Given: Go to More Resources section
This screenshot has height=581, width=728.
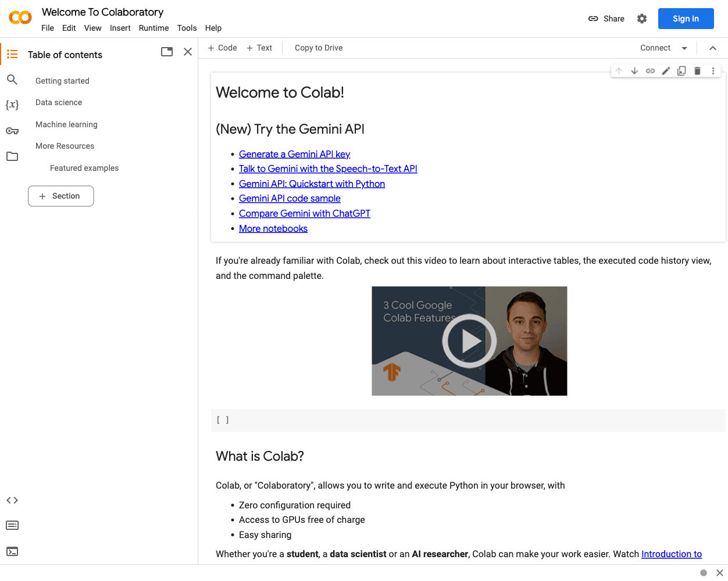Looking at the screenshot, I should (65, 146).
